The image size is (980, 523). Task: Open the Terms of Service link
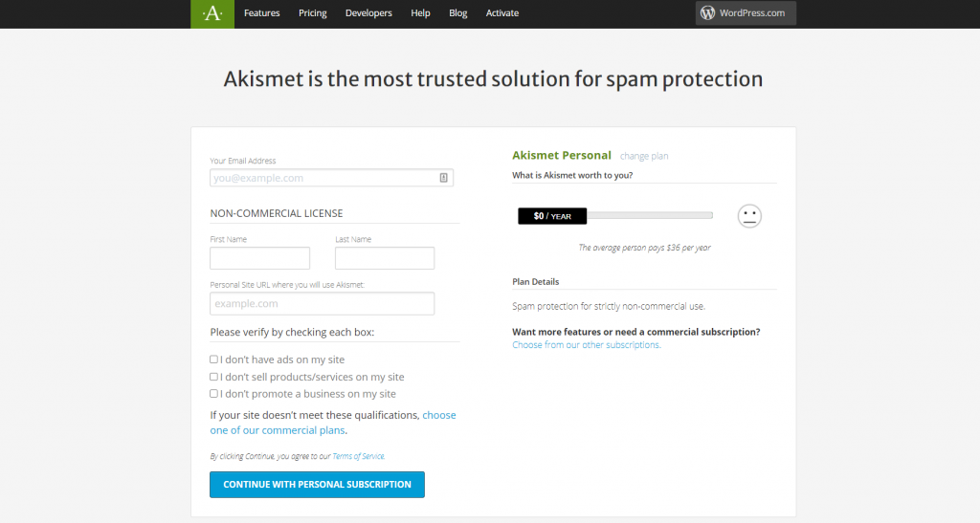pos(358,457)
